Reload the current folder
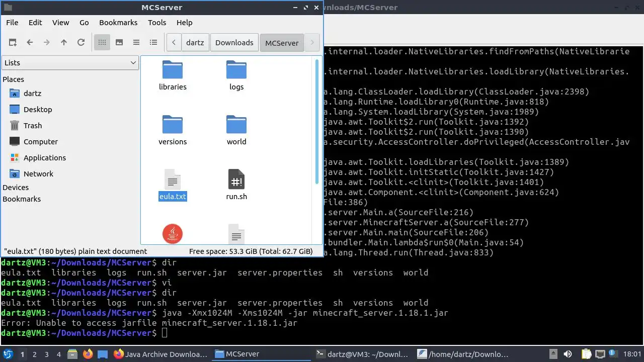Screen dimensions: 644x362 point(81,43)
